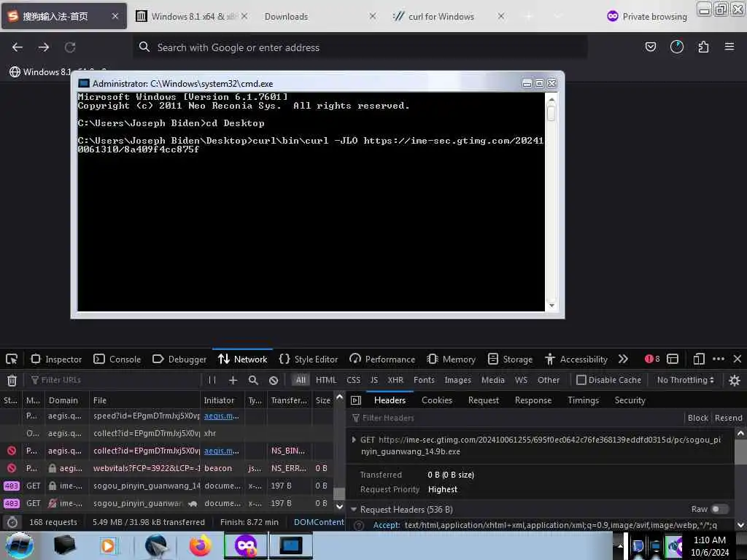Click the Resend request button
Screen dimensions: 747x560
tap(729, 418)
